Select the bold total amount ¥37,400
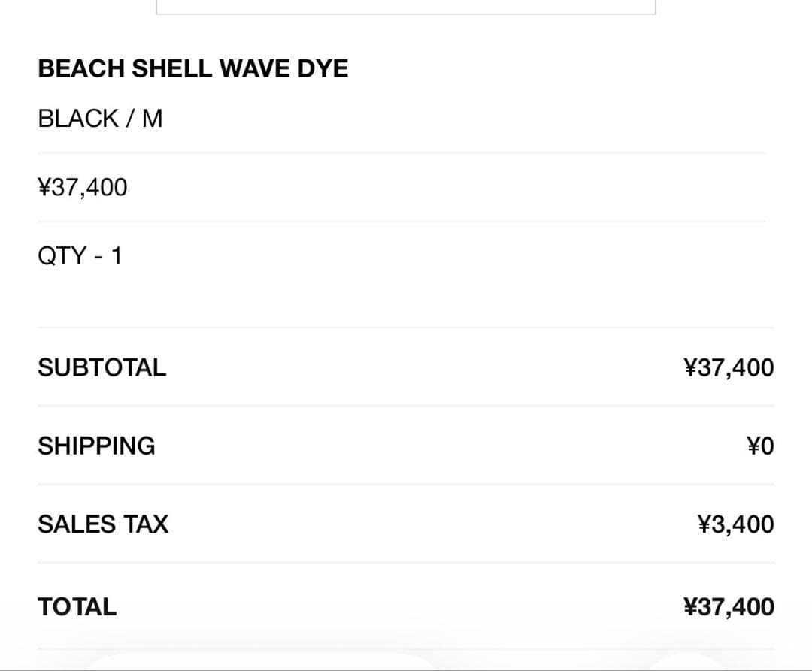This screenshot has width=812, height=671. [x=729, y=606]
